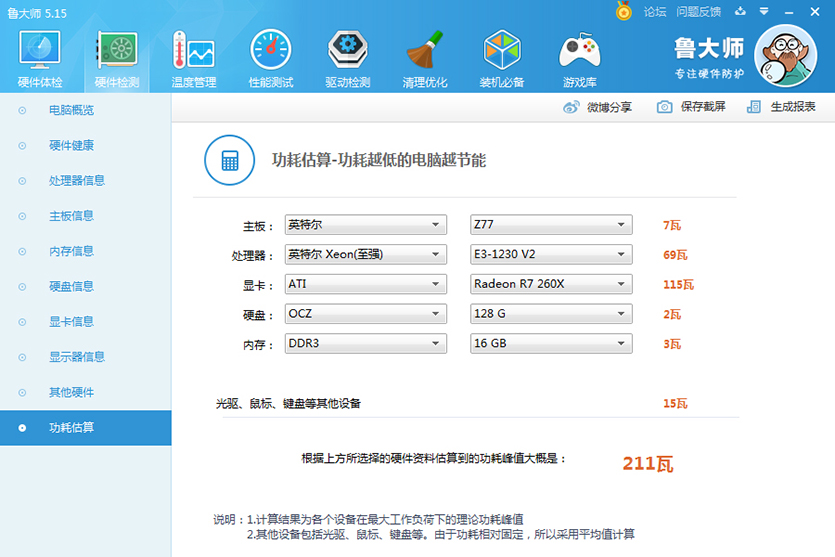The width and height of the screenshot is (835, 557).
Task: Minimize the 鲁大师 window
Action: (x=789, y=12)
